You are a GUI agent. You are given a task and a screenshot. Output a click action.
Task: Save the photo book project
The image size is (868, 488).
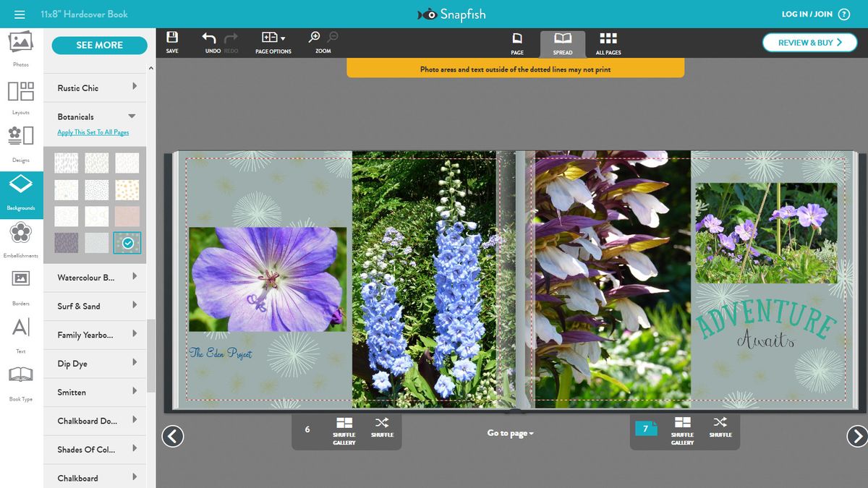point(172,42)
